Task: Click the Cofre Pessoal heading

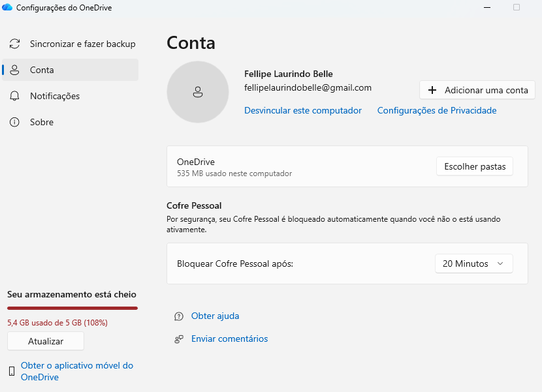Action: pos(194,205)
